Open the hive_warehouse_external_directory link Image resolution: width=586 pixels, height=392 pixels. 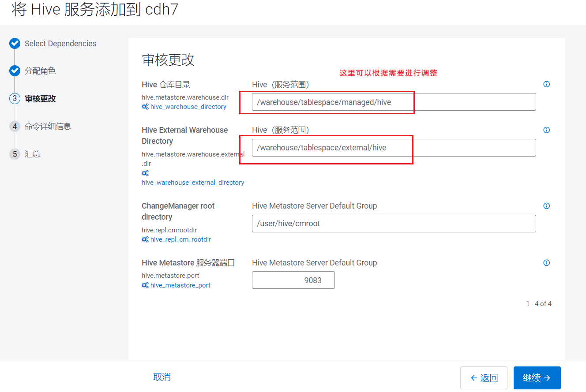pos(193,183)
